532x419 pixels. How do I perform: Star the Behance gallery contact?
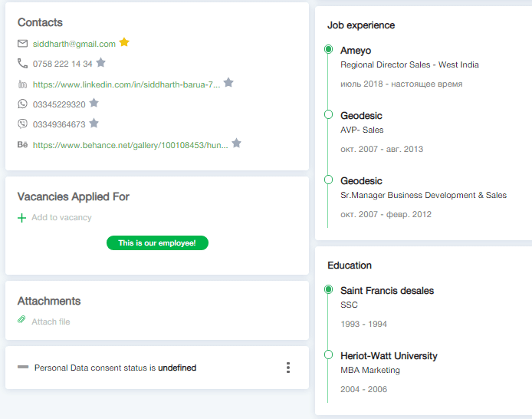pyautogui.click(x=237, y=143)
